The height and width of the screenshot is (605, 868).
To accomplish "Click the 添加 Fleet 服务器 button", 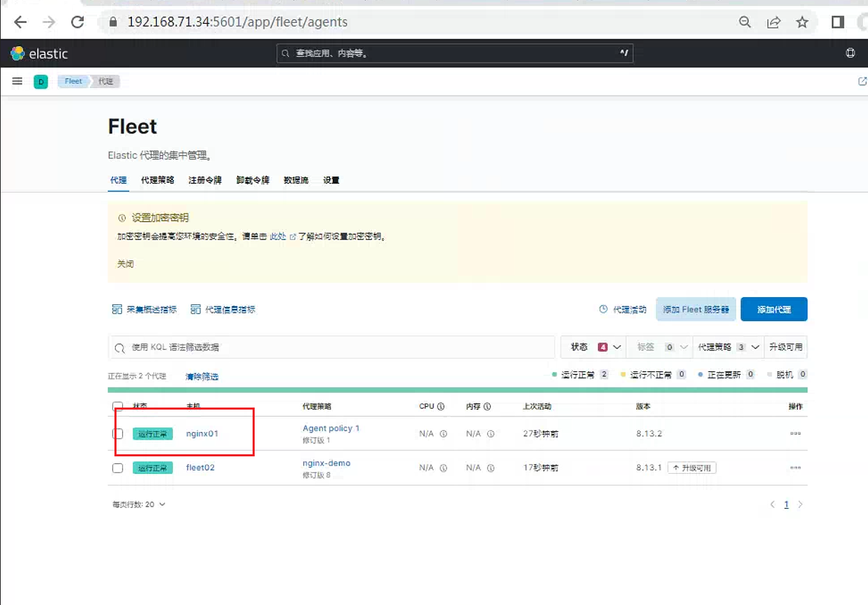I will click(696, 309).
